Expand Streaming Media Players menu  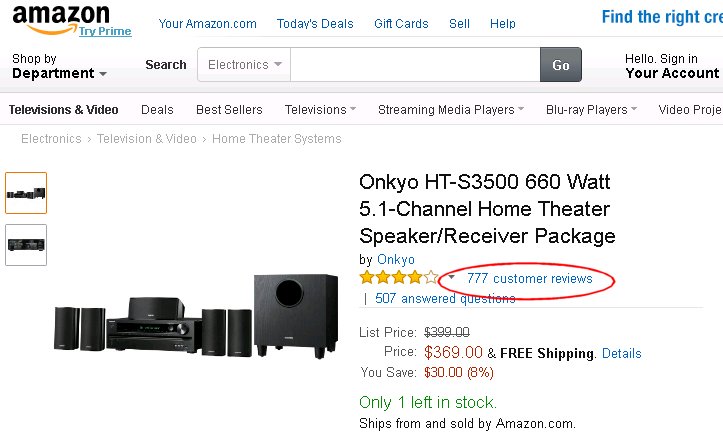pyautogui.click(x=450, y=110)
